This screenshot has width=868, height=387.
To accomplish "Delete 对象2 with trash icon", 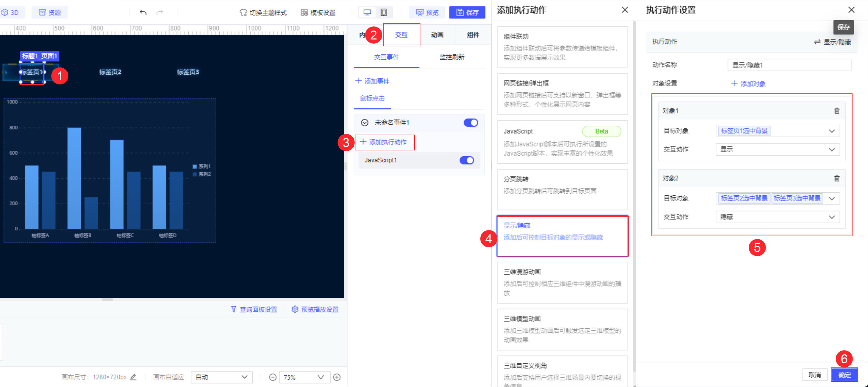I will 837,178.
